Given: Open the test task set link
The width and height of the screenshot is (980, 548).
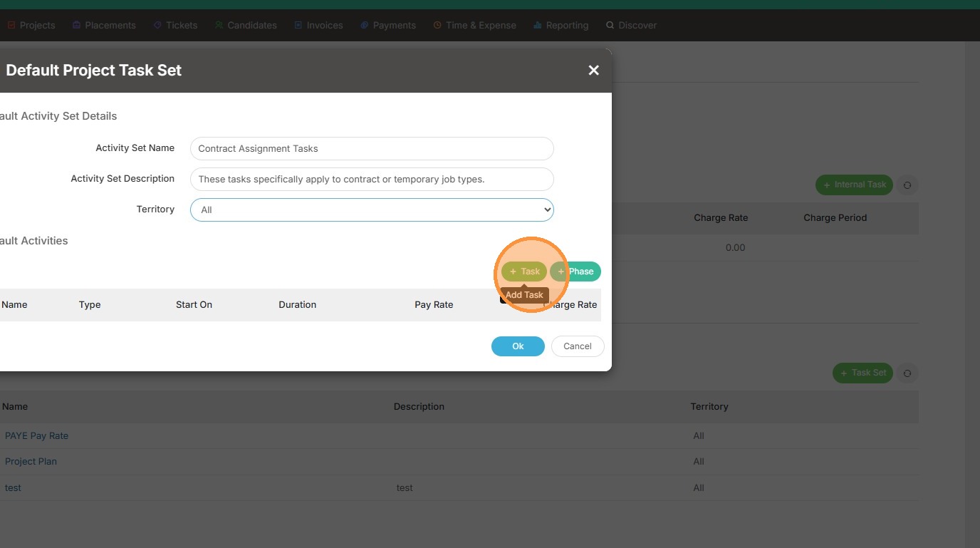Looking at the screenshot, I should tap(13, 487).
